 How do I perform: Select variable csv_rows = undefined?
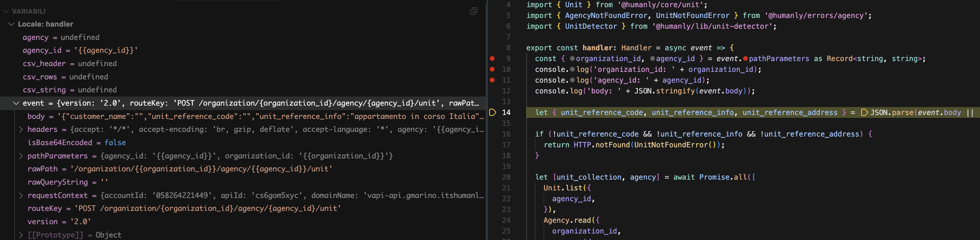pos(244,77)
